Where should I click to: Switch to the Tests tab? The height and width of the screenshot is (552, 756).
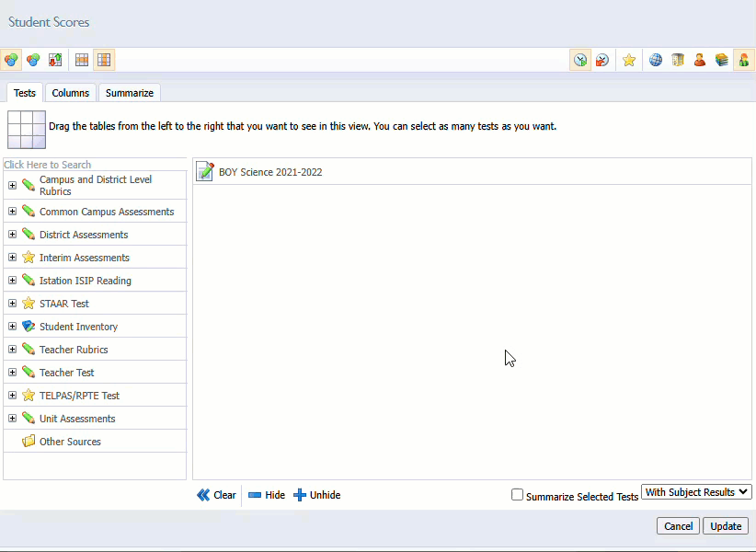point(25,93)
